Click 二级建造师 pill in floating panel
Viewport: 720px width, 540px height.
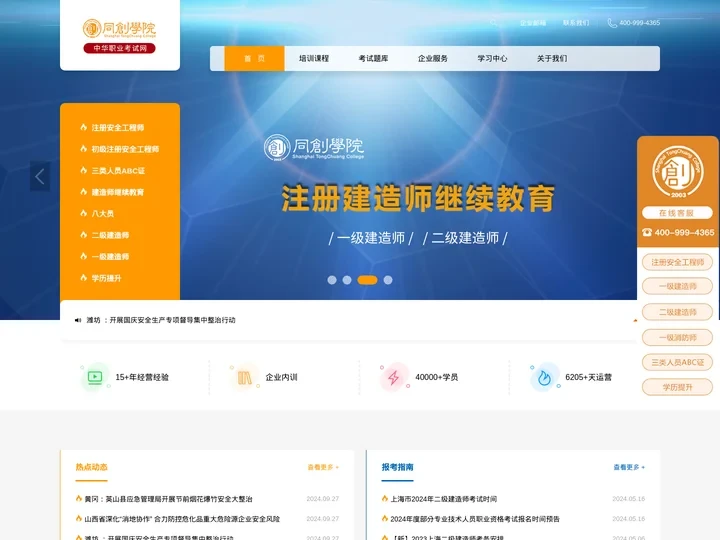(677, 312)
